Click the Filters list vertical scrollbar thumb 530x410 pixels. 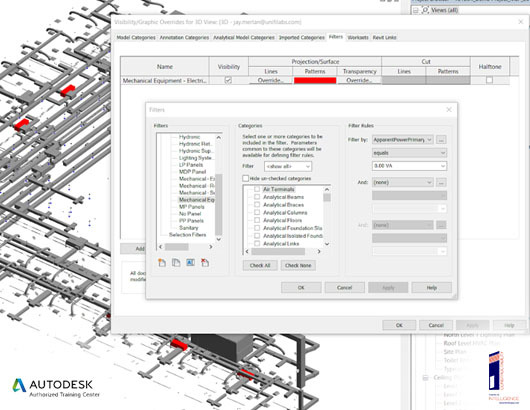coord(218,204)
